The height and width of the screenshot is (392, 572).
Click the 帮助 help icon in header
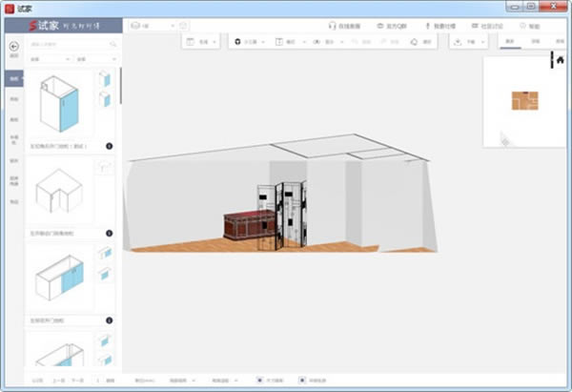(x=523, y=26)
